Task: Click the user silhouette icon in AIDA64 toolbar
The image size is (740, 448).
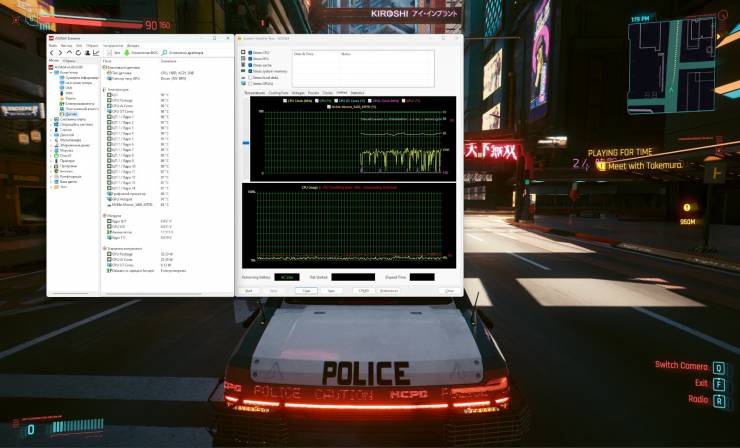Action: tap(87, 53)
